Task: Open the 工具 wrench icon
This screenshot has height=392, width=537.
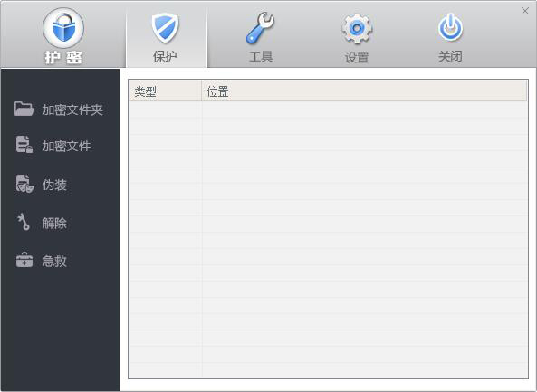Action: tap(260, 28)
